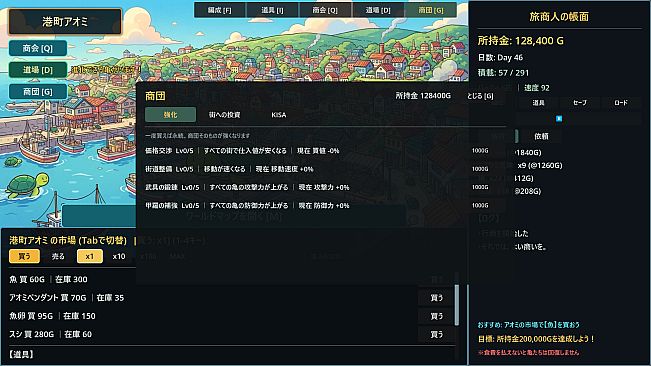Click the 目標: 所持金200,000Gを達成しよう！ text
This screenshot has width=651, height=366.
point(536,339)
